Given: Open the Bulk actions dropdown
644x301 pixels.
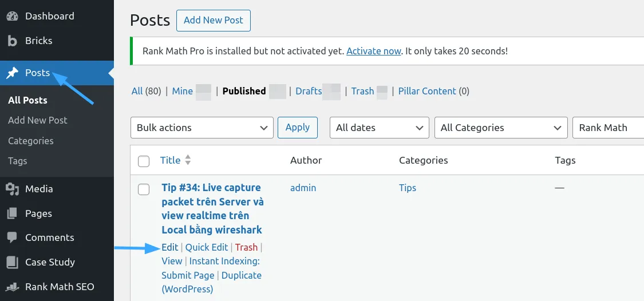Looking at the screenshot, I should [x=202, y=128].
